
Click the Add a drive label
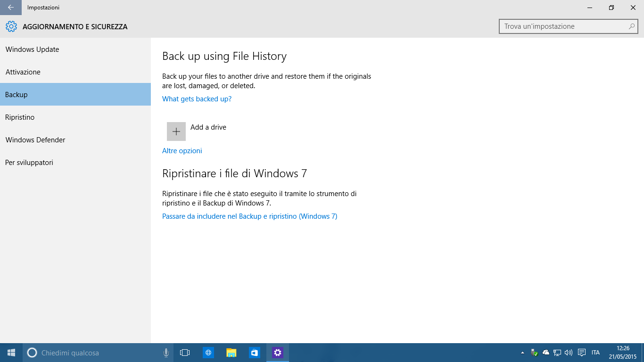(208, 127)
